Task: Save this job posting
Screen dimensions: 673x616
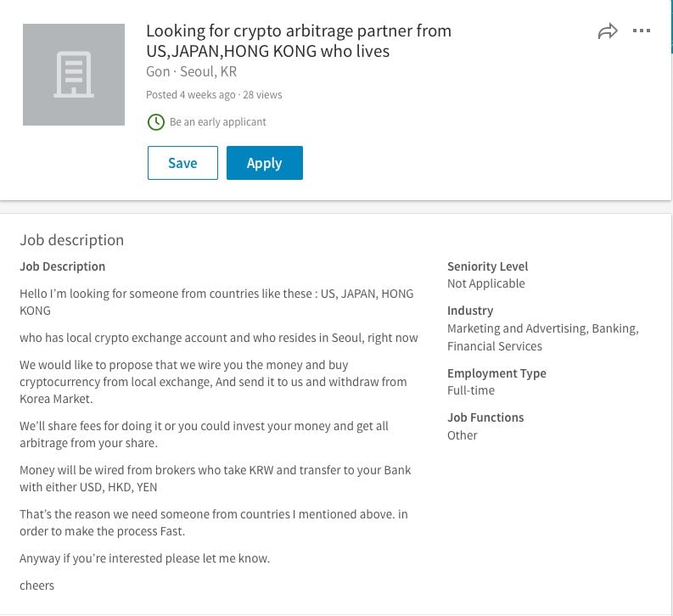Action: 182,163
